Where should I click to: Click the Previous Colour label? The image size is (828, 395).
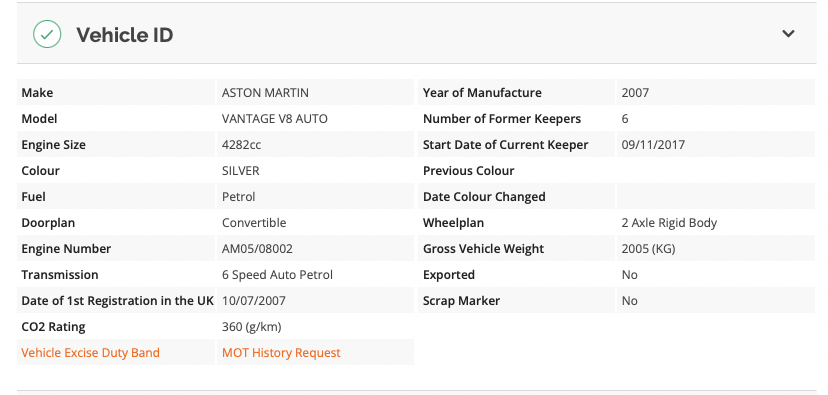click(x=468, y=171)
